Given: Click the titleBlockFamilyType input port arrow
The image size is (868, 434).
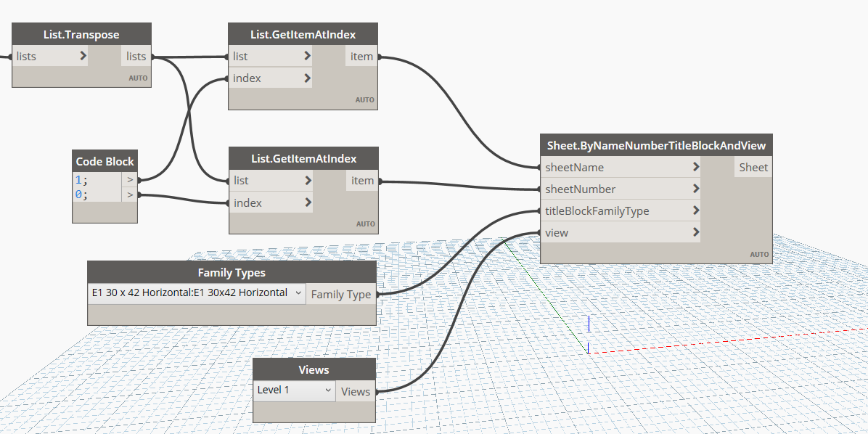Looking at the screenshot, I should click(695, 210).
